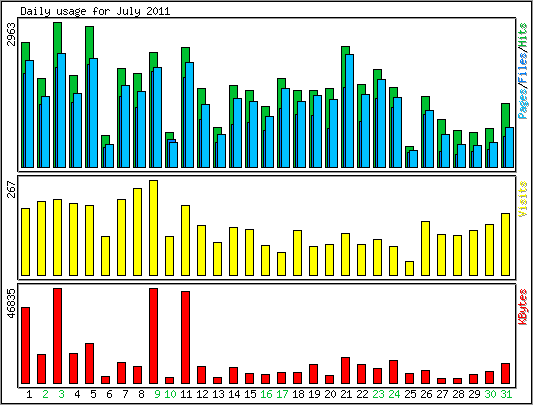Click the shortest yellow Visits bar for day 25
Viewport: 533px width, 405px height.
[x=409, y=268]
